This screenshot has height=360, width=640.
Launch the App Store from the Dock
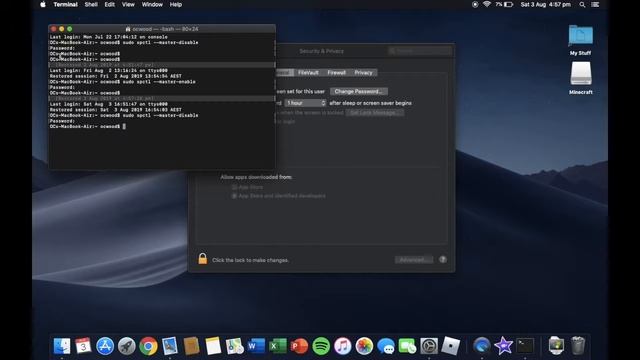pos(105,346)
